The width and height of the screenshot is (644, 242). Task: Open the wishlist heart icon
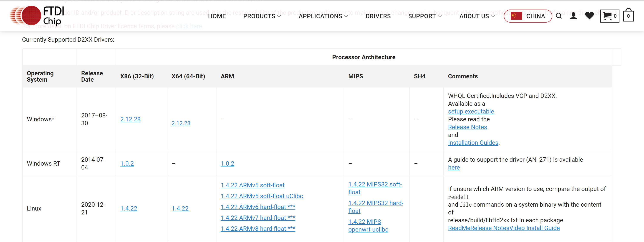[589, 16]
